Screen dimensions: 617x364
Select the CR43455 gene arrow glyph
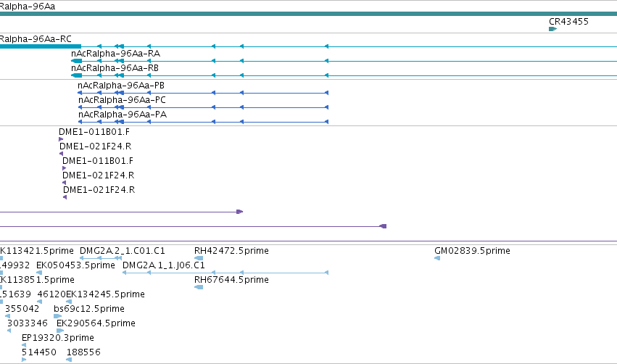tap(553, 29)
